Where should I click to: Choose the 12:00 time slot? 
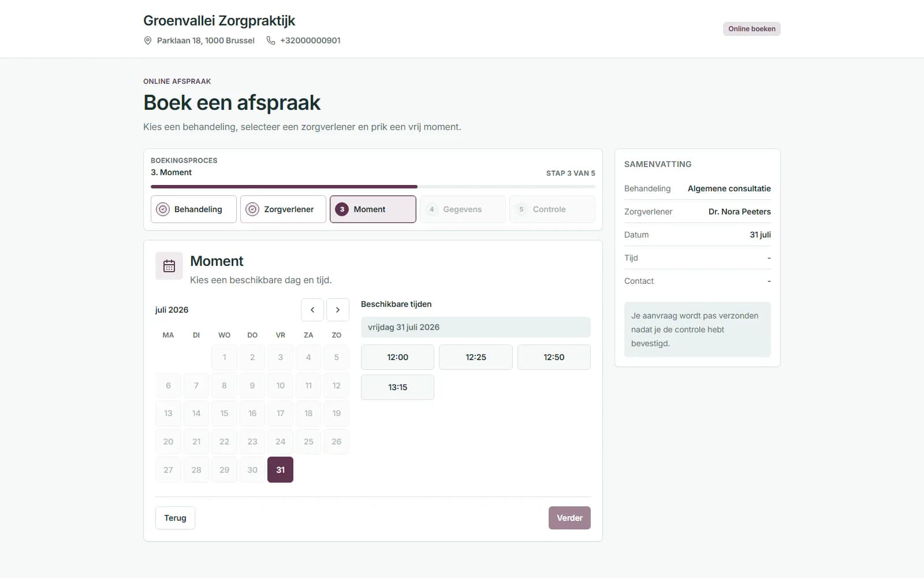[x=397, y=357]
